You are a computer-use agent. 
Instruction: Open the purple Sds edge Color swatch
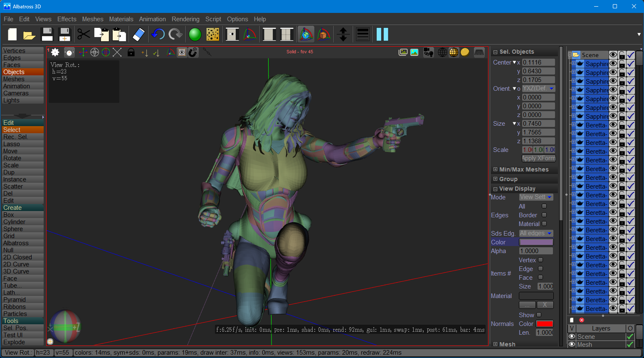pyautogui.click(x=536, y=242)
